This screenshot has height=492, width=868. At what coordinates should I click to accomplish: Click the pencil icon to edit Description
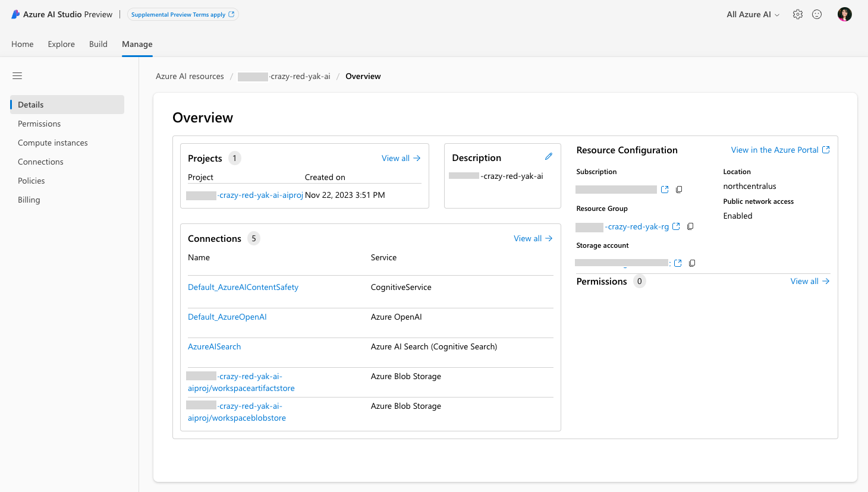coord(548,156)
